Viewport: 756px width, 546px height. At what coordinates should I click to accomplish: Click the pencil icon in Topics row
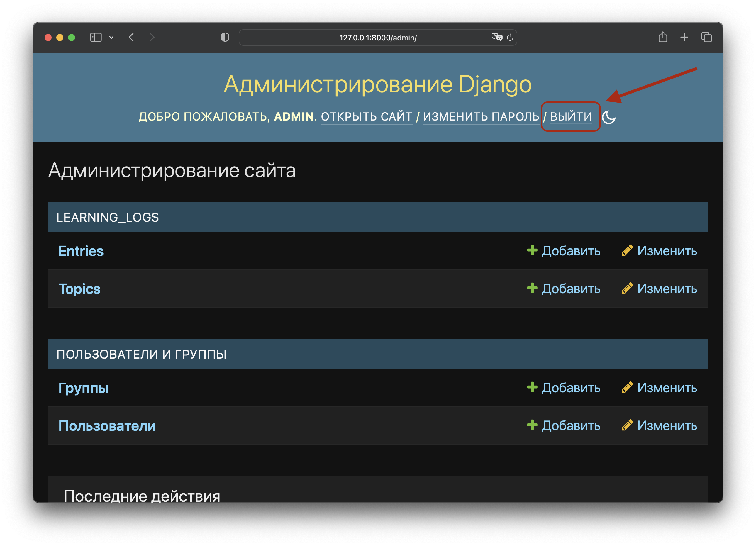627,288
